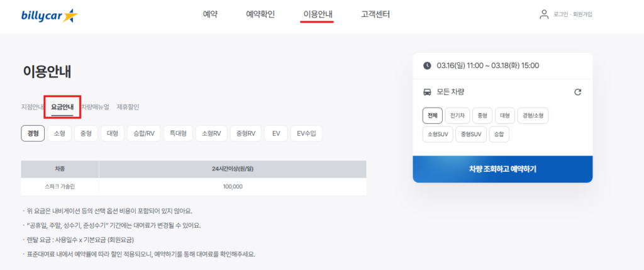Click the user profile icon
644x270 pixels.
544,14
